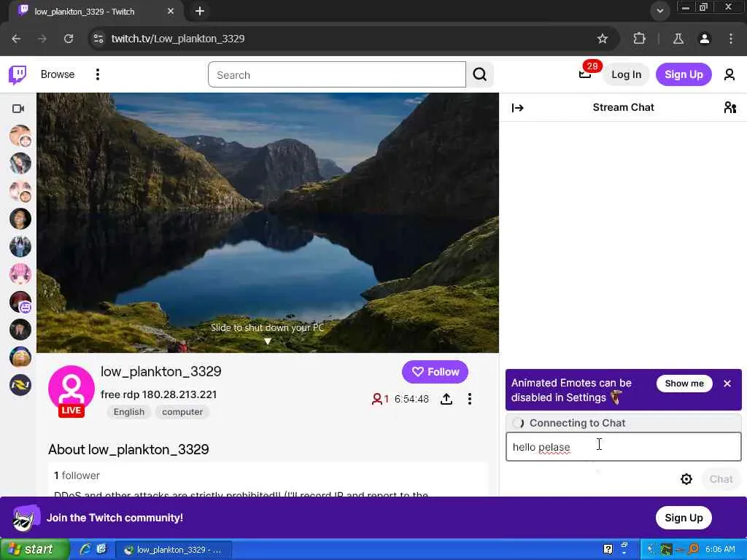Click the viewer count of 1
The height and width of the screenshot is (560, 747).
click(x=380, y=399)
